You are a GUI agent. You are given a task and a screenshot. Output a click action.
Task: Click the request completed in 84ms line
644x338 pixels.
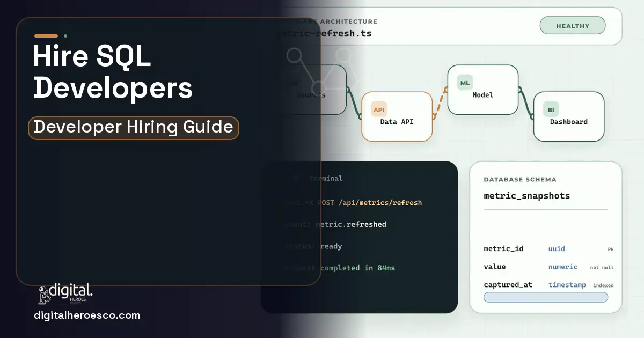coord(339,268)
